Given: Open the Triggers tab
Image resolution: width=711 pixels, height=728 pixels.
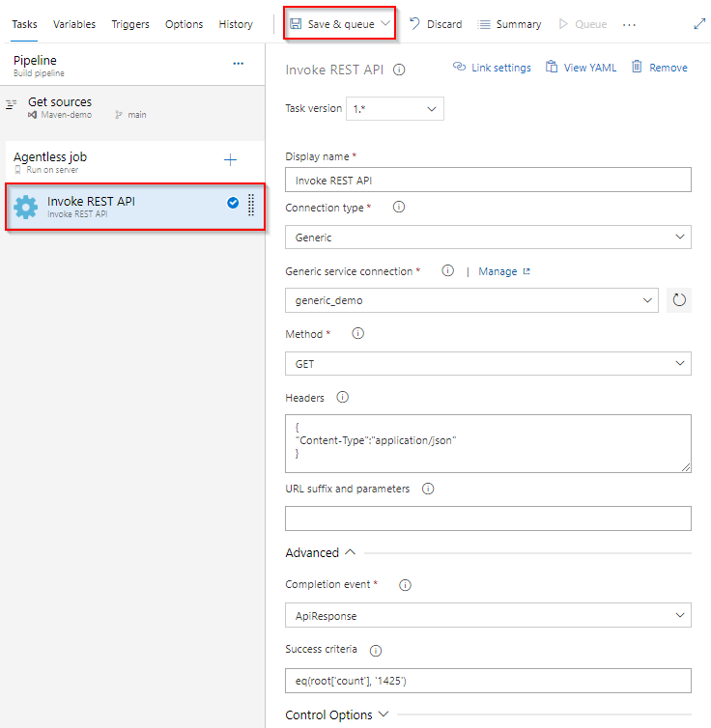Looking at the screenshot, I should pos(130,24).
